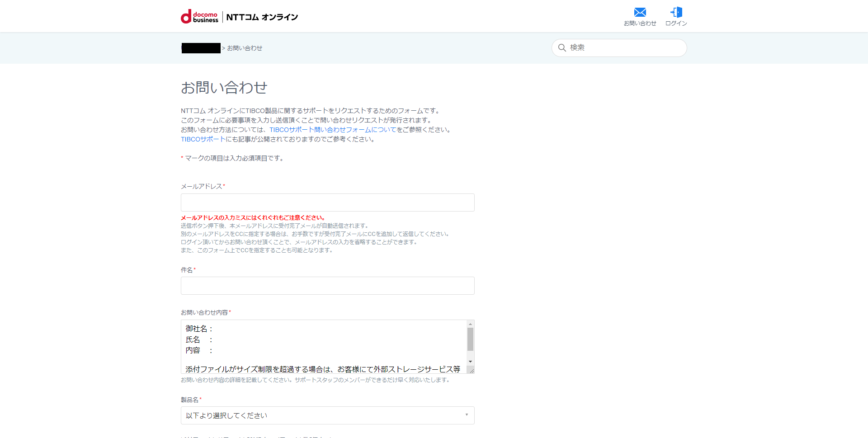Click the magnifying glass search icon
Screen dimensions: 868x438
[x=562, y=48]
